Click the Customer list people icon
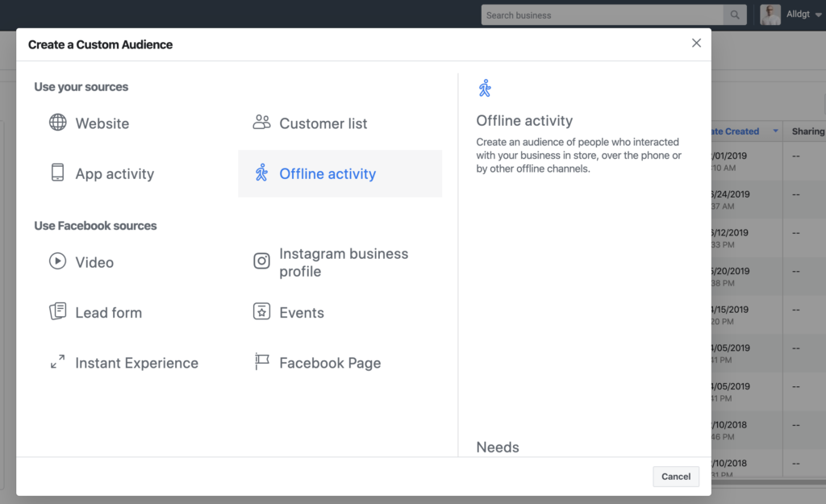The height and width of the screenshot is (504, 826). click(x=261, y=123)
